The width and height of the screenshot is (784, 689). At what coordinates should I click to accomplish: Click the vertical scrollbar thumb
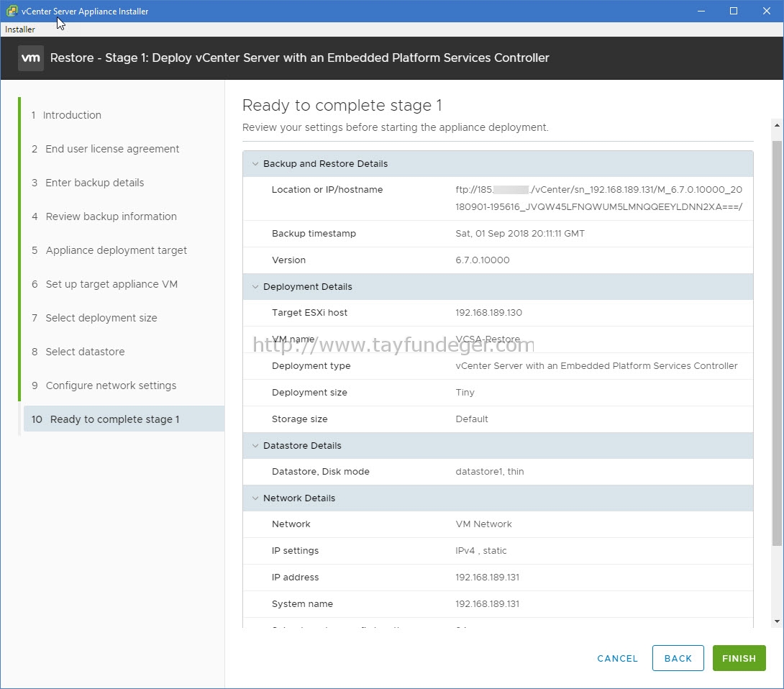pyautogui.click(x=777, y=343)
